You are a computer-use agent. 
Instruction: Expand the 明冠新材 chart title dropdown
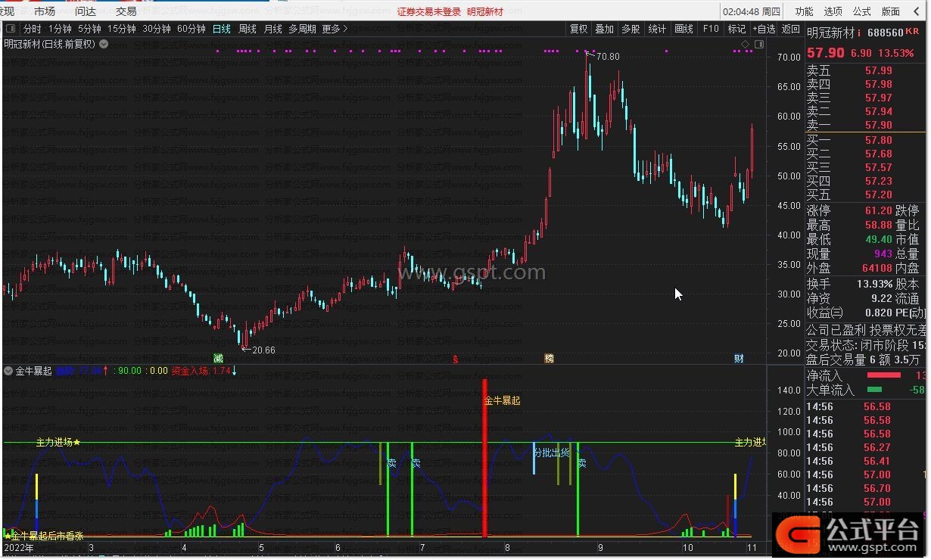(104, 44)
